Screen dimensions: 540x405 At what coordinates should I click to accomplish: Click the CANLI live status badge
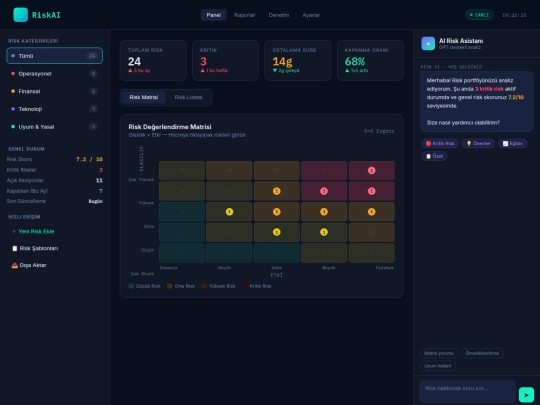pos(479,15)
